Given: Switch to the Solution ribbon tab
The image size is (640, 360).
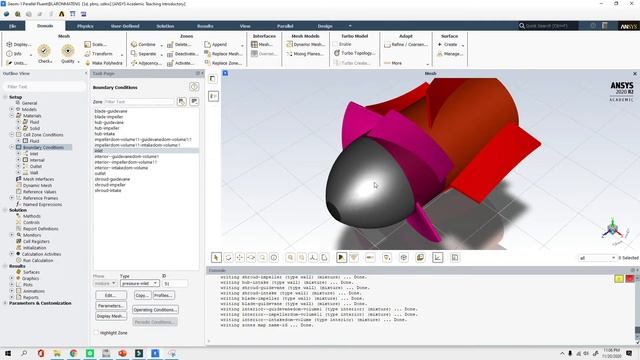Looking at the screenshot, I should 165,26.
